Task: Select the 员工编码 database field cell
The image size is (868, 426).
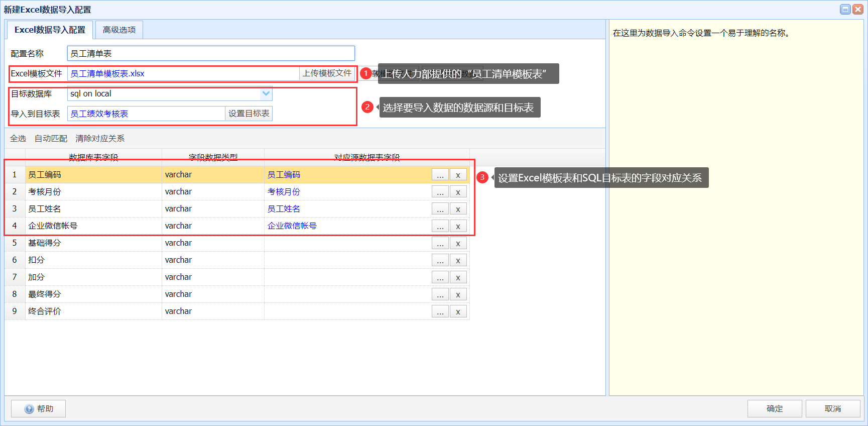Action: click(x=93, y=175)
